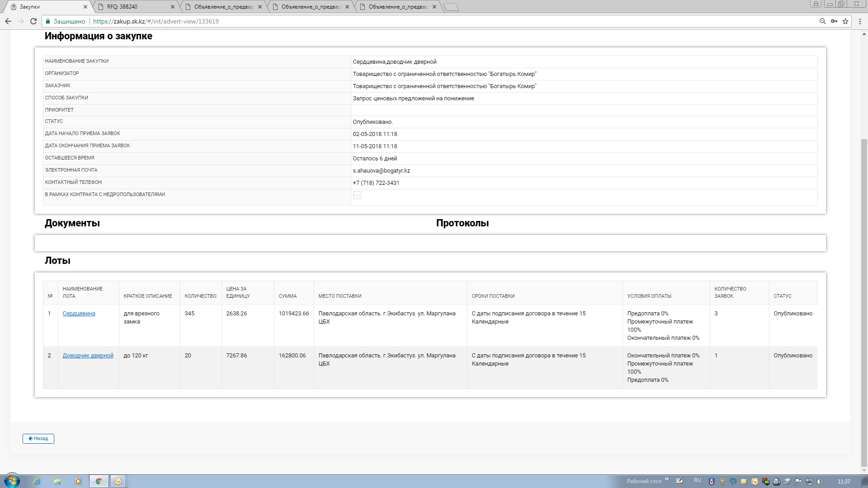This screenshot has height=488, width=868.
Task: Click the teal wireless signal tray icon
Action: tap(733, 482)
